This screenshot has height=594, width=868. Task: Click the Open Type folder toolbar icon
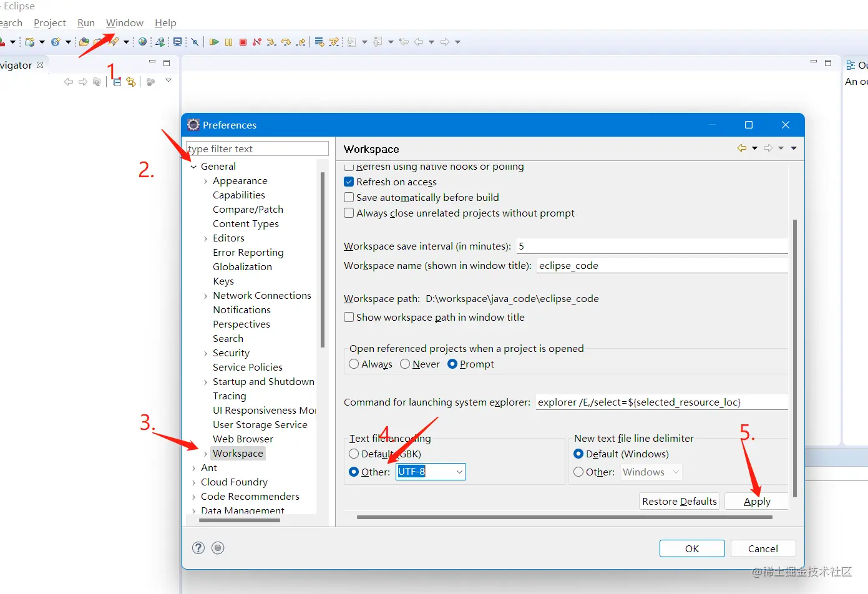coord(84,42)
